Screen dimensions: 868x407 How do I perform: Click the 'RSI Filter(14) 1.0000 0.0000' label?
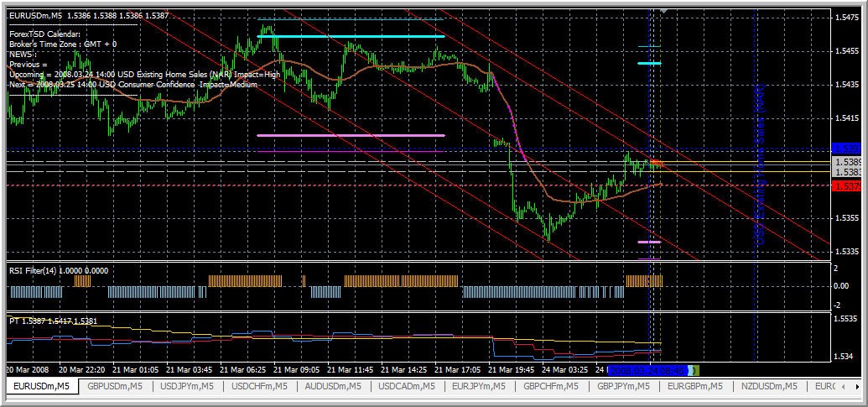pyautogui.click(x=59, y=271)
